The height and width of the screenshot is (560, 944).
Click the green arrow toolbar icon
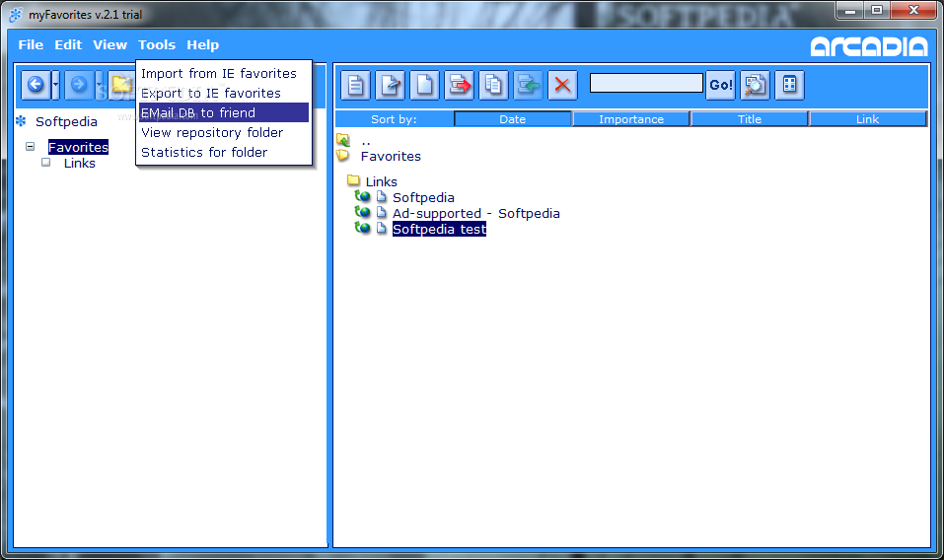click(528, 85)
